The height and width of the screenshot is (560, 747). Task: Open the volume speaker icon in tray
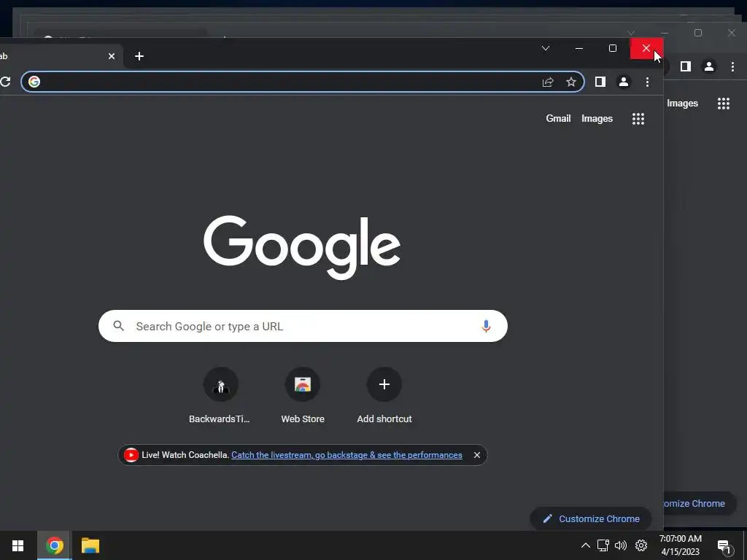[621, 545]
